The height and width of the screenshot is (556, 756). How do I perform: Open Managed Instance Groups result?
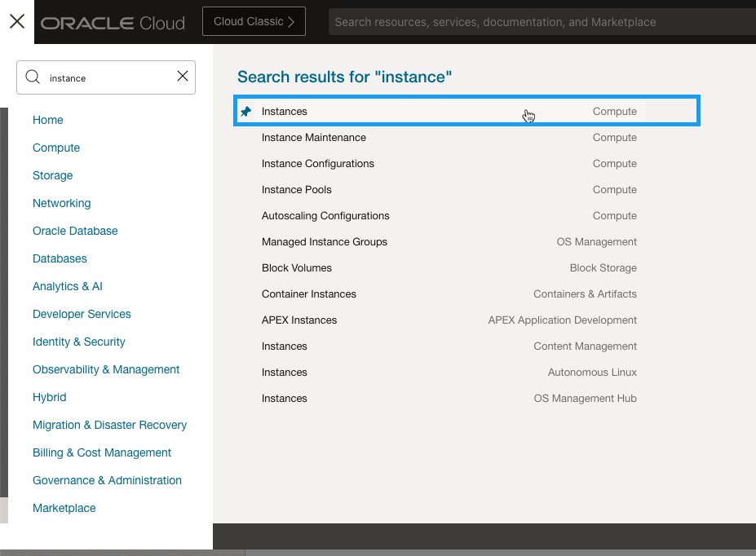click(x=325, y=242)
